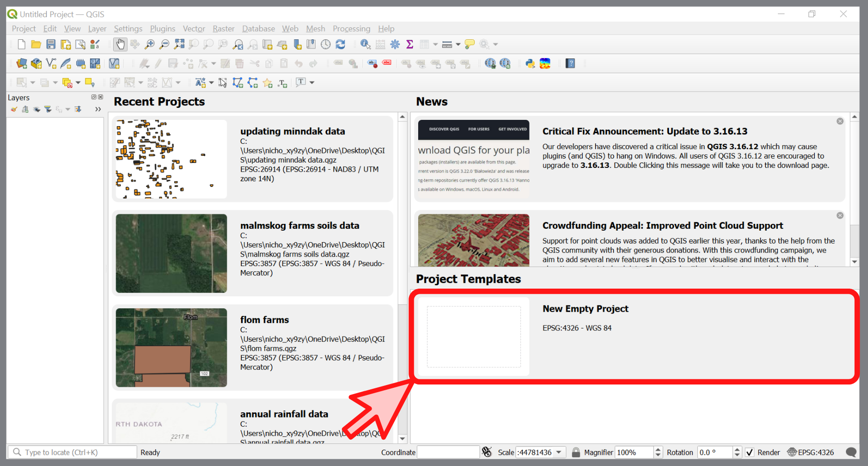The width and height of the screenshot is (868, 466).
Task: Open the Processing Toolbox gear icon
Action: pyautogui.click(x=395, y=45)
